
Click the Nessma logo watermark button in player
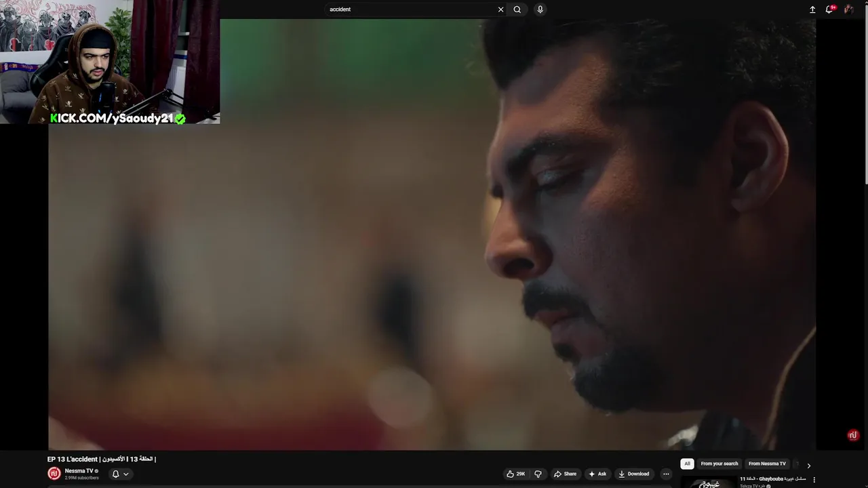853,436
